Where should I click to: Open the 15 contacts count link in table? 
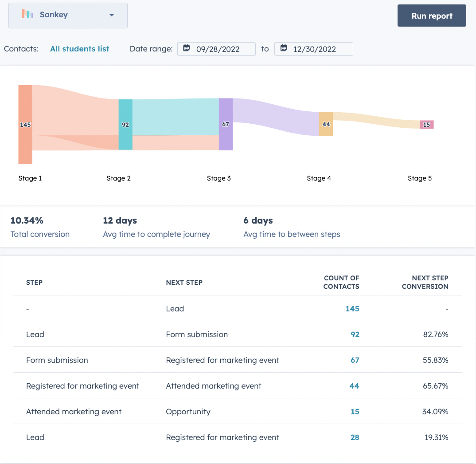(355, 412)
